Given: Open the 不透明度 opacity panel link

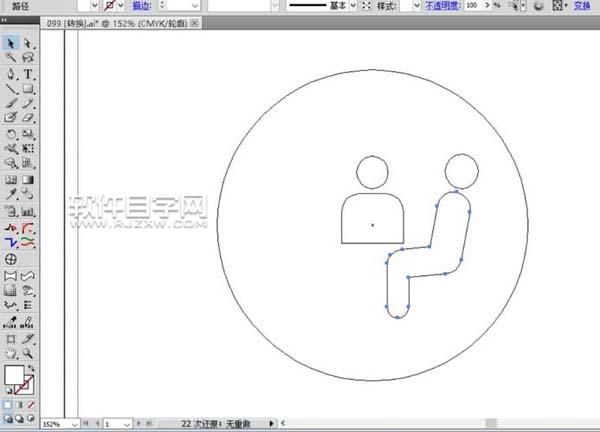Looking at the screenshot, I should (x=443, y=6).
